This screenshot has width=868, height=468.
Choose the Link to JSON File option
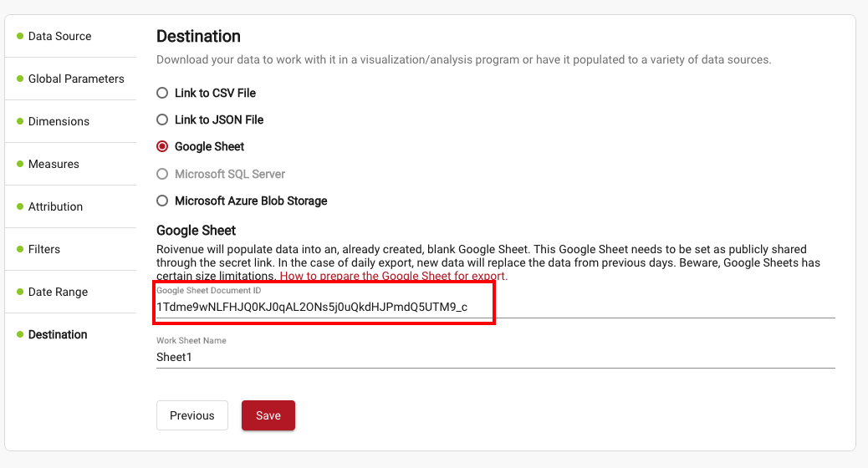(162, 120)
